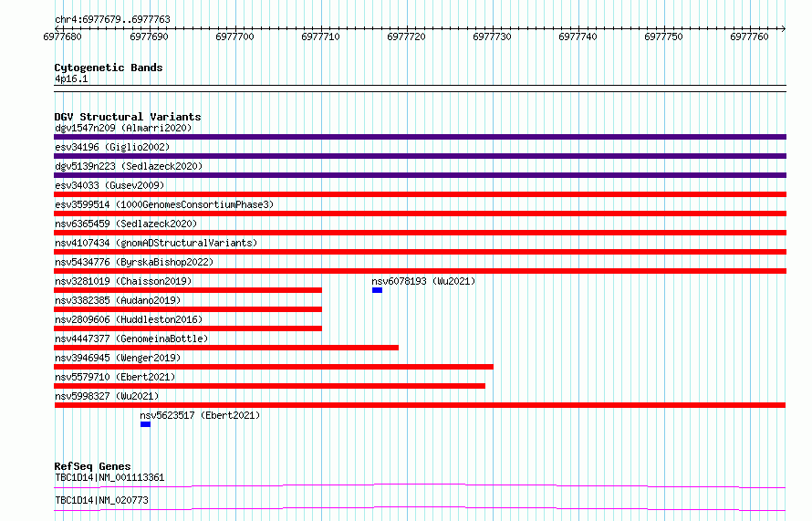Open the TBC1D14|NM_001113361 transcript label
The height and width of the screenshot is (521, 812).
tap(109, 478)
